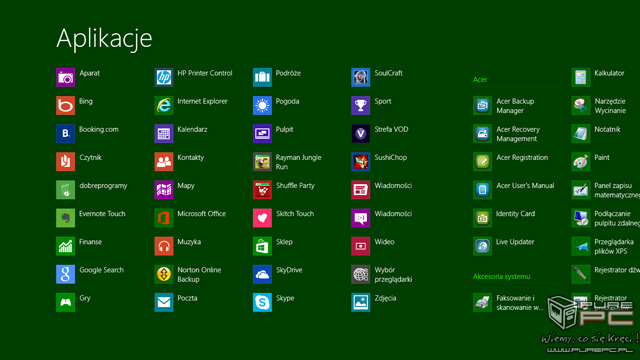Open the Zdjęcia photos icon
The width and height of the screenshot is (640, 360).
click(x=360, y=302)
